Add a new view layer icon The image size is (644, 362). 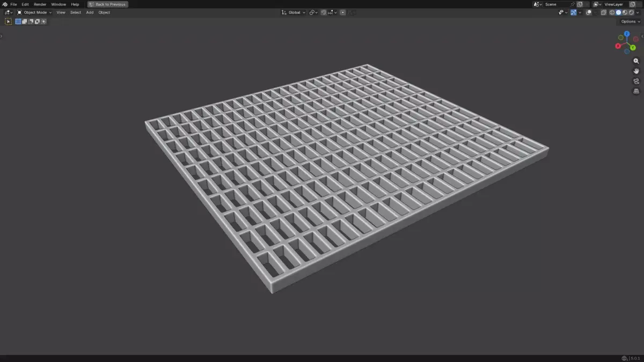coord(633,4)
